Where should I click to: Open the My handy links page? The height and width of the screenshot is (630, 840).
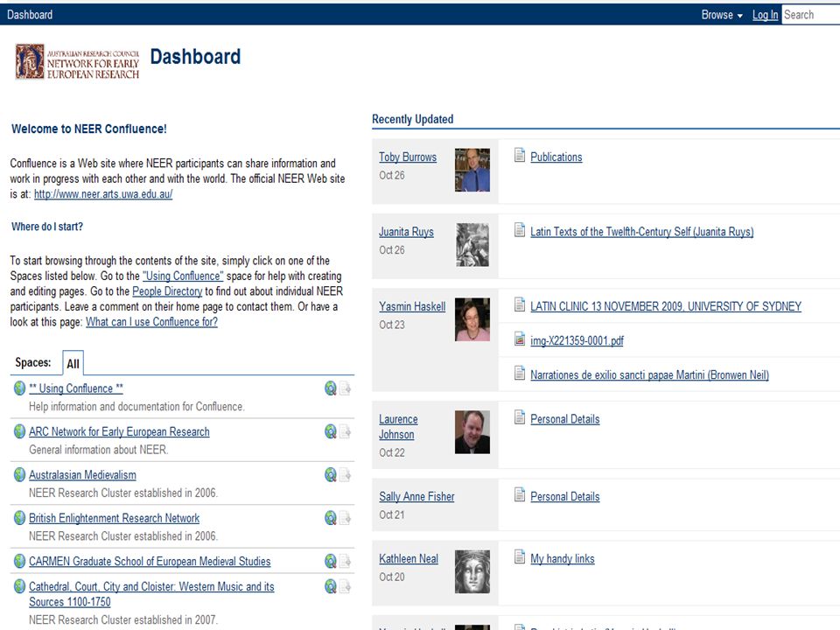(x=562, y=559)
